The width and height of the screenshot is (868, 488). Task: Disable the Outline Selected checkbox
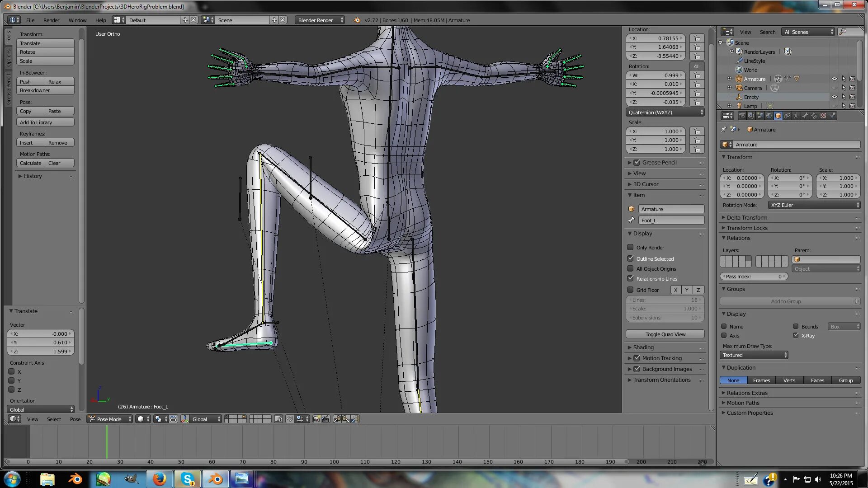(630, 258)
